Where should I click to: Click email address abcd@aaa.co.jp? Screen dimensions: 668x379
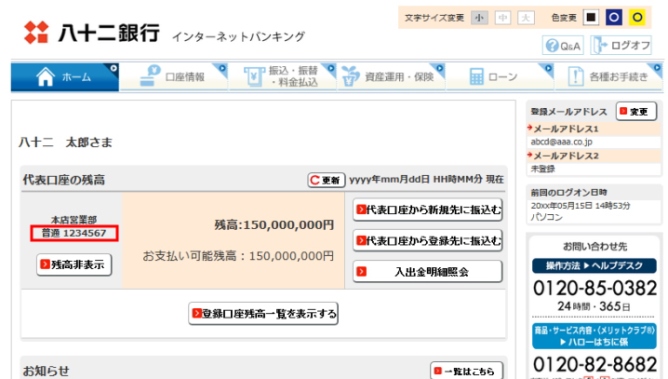point(561,142)
